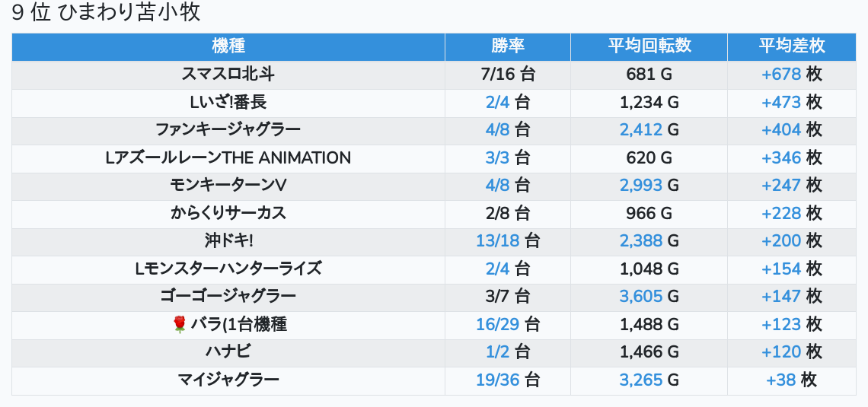This screenshot has width=868, height=407.
Task: Click the rose emoji next to バラ
Action: [x=180, y=325]
